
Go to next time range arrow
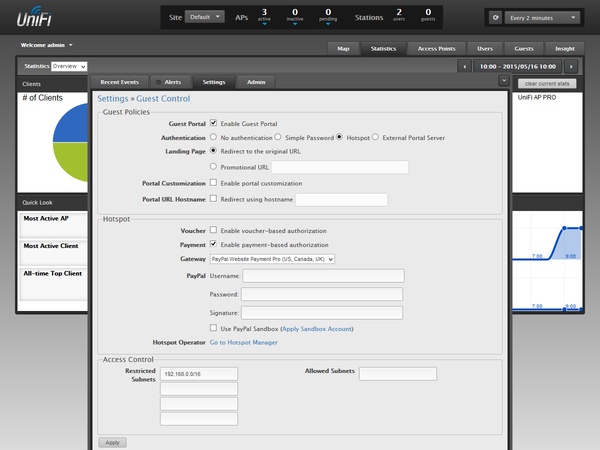coord(570,66)
